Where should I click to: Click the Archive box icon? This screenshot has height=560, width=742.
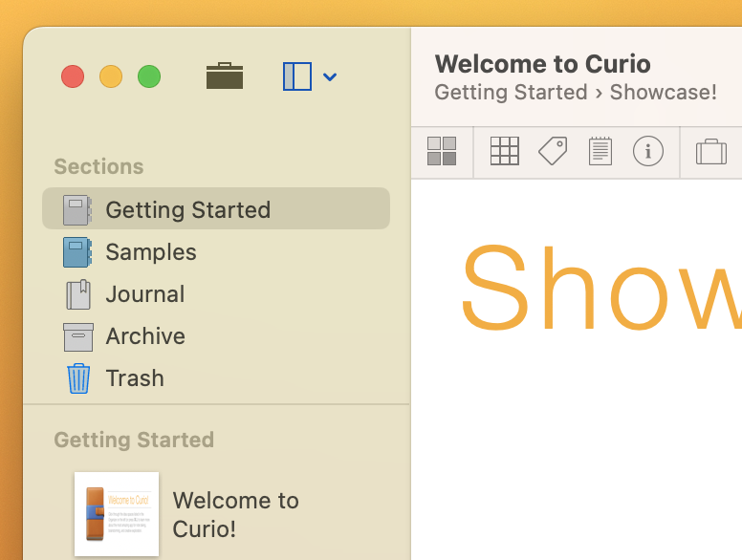pos(78,337)
